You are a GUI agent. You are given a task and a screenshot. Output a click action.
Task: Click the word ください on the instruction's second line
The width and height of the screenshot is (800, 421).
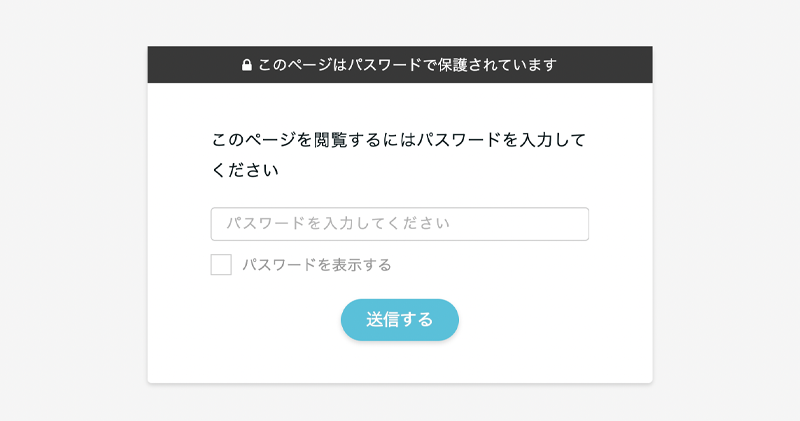point(245,170)
